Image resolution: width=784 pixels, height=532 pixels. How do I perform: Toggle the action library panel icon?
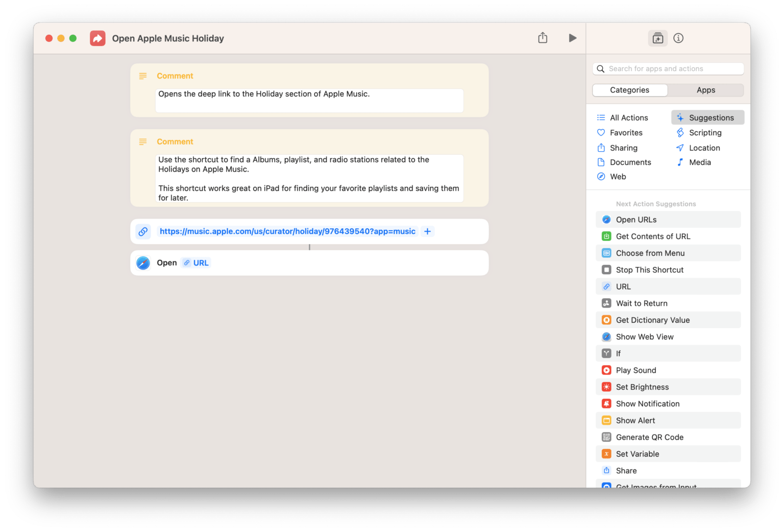pos(657,38)
